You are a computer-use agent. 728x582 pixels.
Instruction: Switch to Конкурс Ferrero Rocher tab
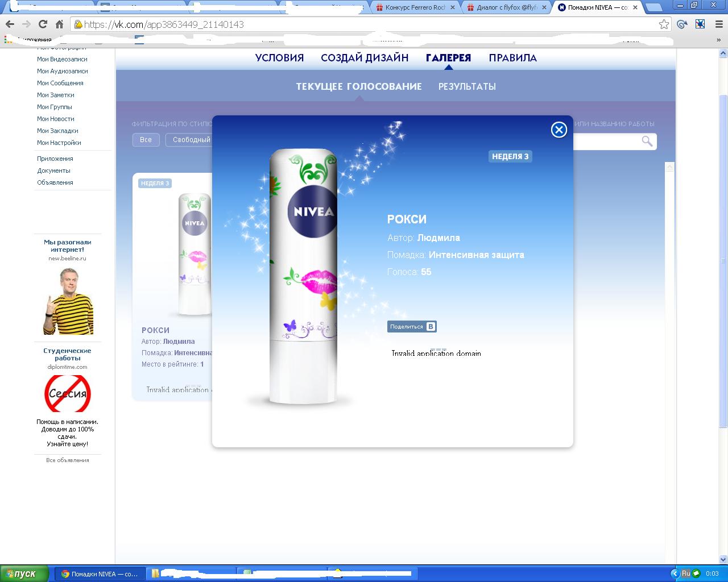tap(415, 7)
